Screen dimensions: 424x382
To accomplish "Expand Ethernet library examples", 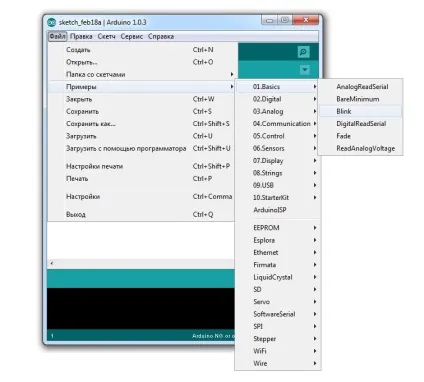I will (x=277, y=253).
